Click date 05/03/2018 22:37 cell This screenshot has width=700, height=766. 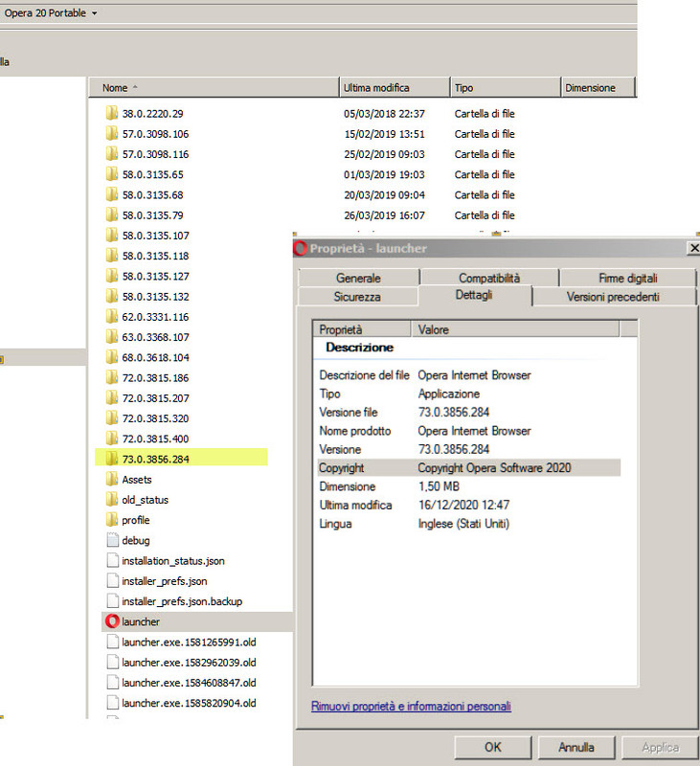(384, 113)
